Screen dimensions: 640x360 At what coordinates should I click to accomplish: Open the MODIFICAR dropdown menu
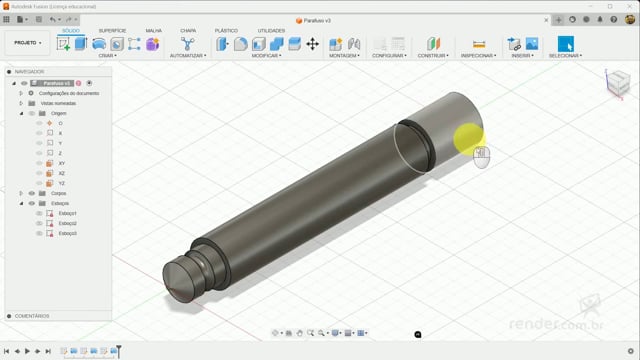point(266,56)
